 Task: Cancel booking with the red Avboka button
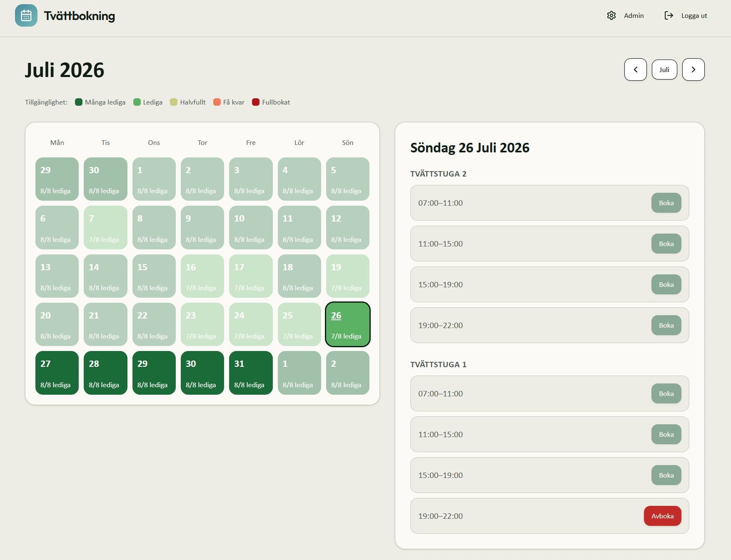tap(662, 516)
